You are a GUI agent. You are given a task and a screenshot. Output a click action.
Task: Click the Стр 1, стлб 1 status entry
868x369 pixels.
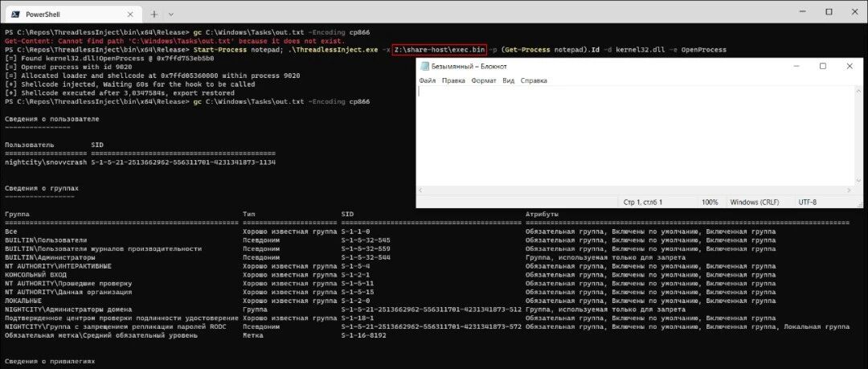point(643,203)
